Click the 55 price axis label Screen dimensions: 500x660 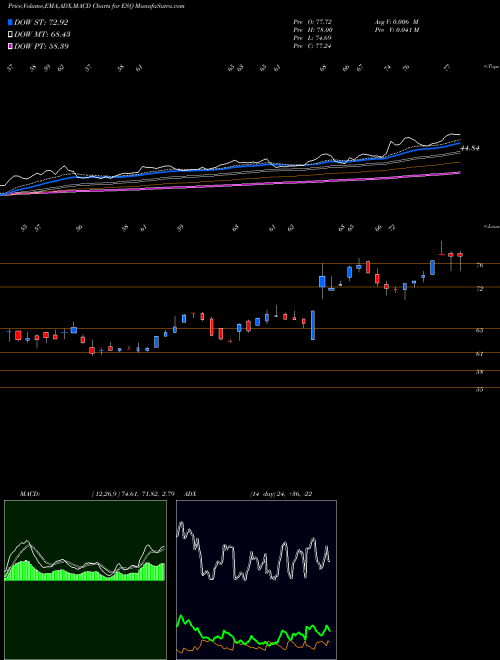(479, 390)
